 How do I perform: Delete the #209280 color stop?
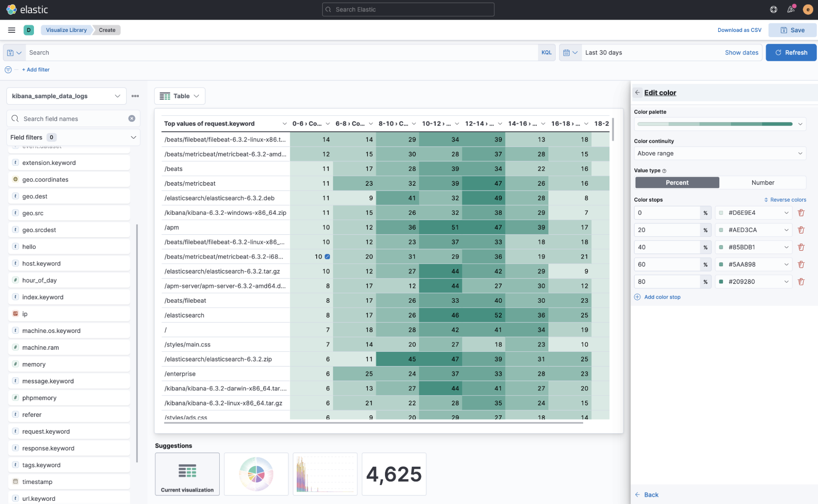801,281
